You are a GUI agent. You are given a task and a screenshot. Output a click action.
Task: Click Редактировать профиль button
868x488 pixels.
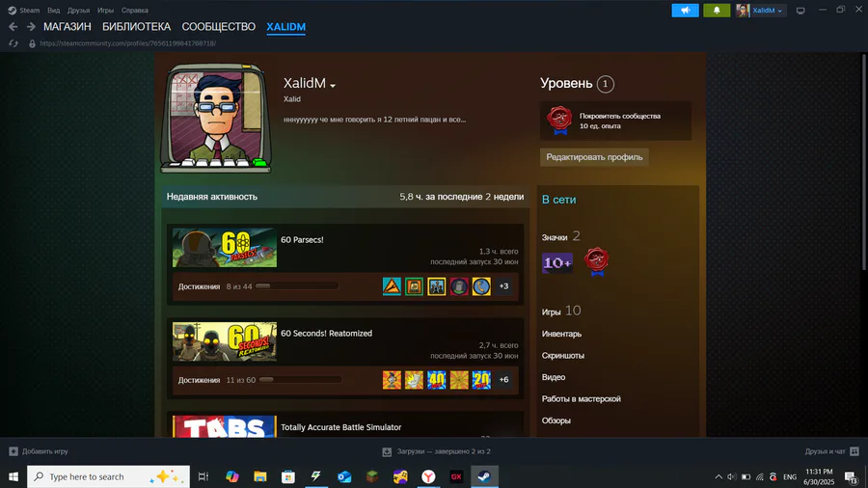[594, 157]
